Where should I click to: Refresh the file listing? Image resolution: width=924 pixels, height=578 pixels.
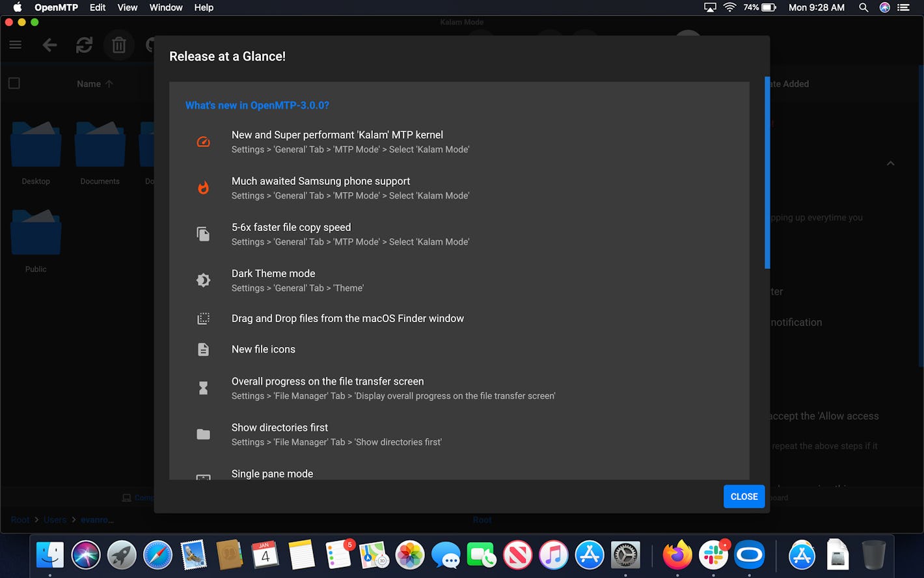pyautogui.click(x=84, y=44)
